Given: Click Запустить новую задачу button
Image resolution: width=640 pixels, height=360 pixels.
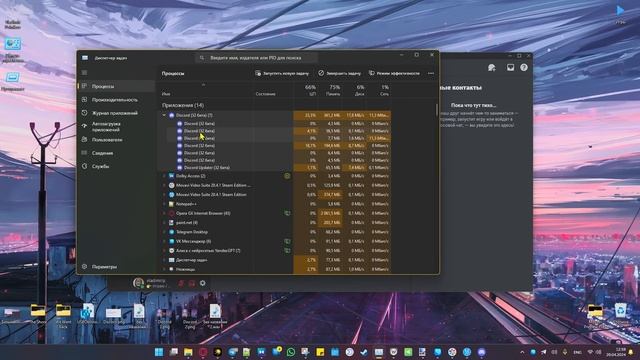Looking at the screenshot, I should [282, 73].
